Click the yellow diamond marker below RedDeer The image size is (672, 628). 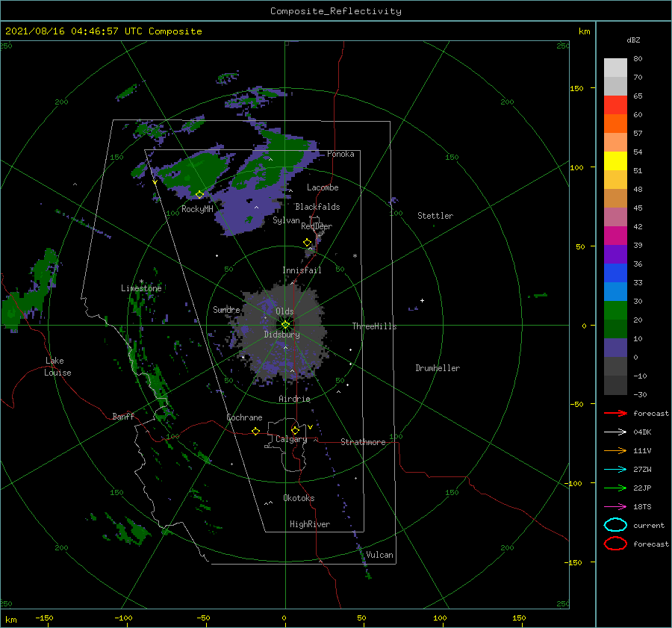307,243
